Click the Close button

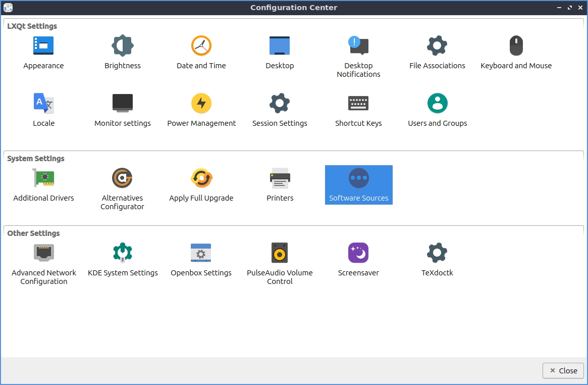pyautogui.click(x=563, y=370)
